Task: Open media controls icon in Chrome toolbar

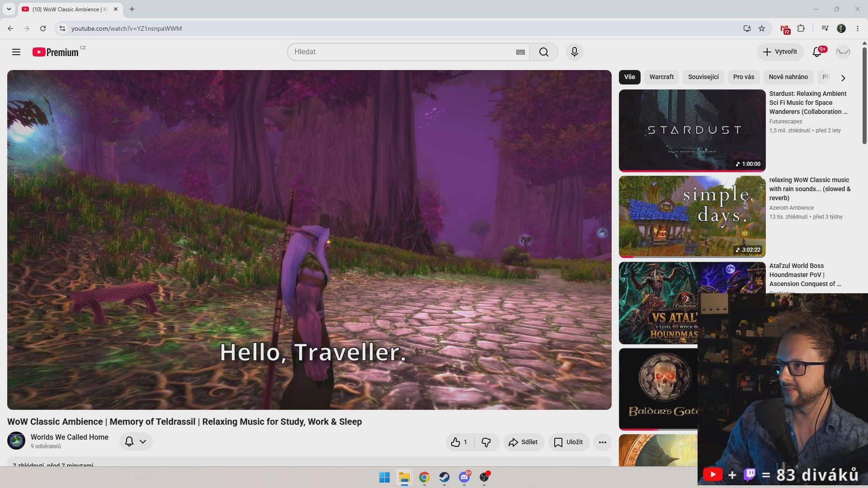Action: click(825, 28)
